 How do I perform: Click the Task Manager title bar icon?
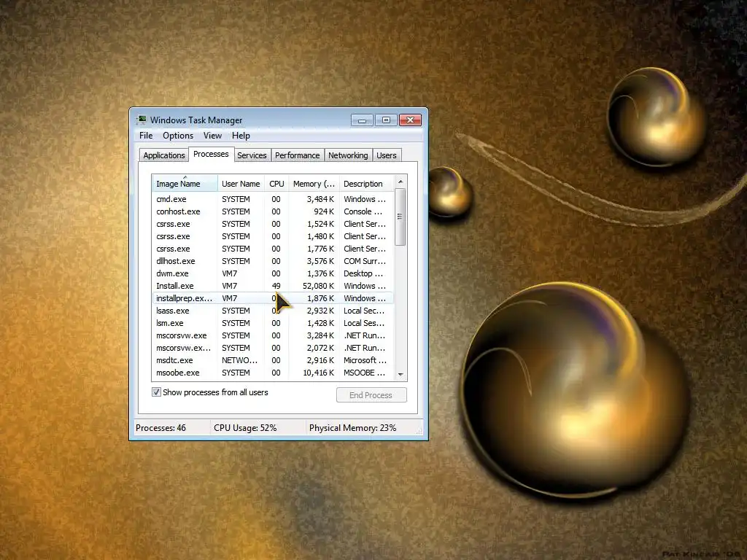point(141,120)
